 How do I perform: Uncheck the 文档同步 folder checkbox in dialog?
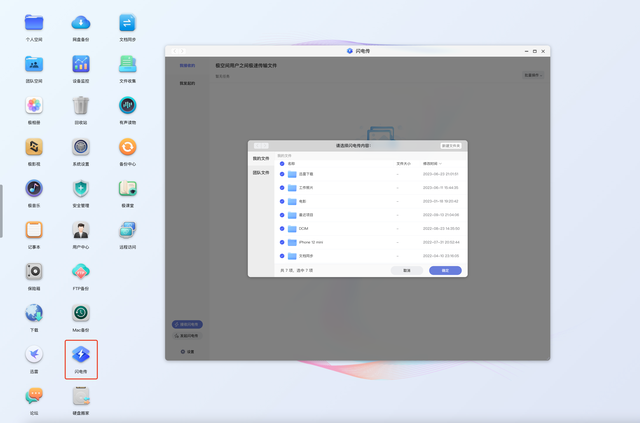[x=282, y=256]
